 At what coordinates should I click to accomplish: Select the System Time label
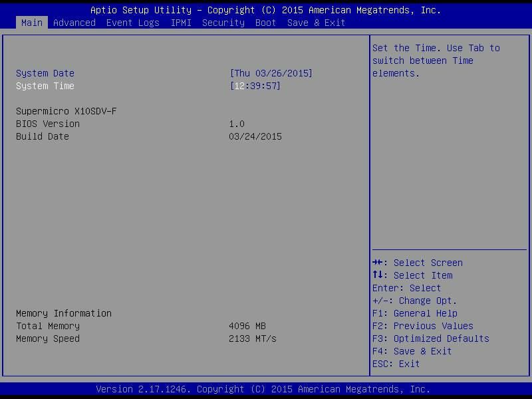(45, 86)
